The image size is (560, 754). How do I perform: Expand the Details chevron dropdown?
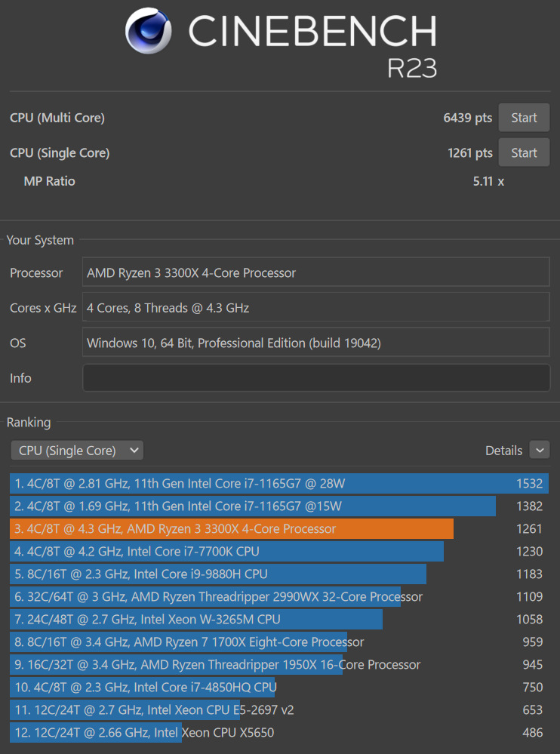click(x=540, y=451)
